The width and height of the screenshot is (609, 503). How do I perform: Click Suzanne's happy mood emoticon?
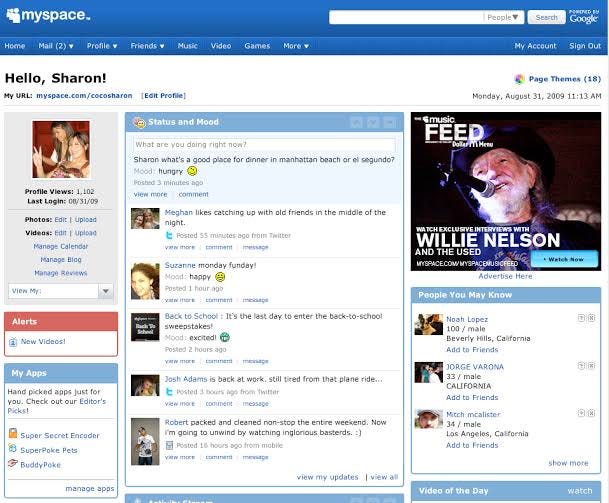pyautogui.click(x=220, y=277)
